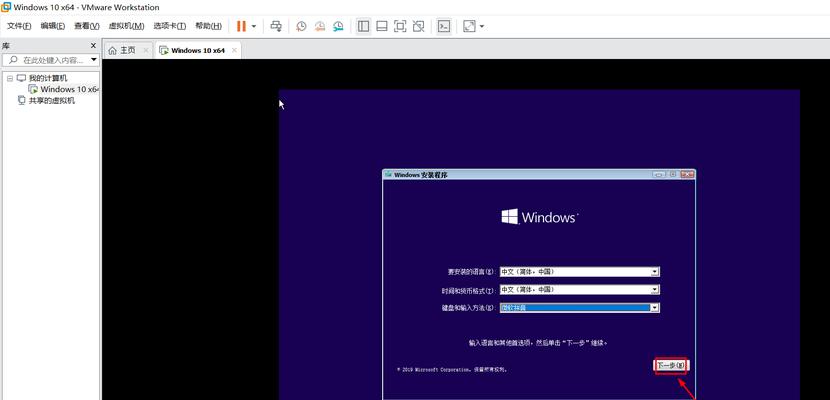Minimize the Windows 安装程序 dialog
This screenshot has width=830, height=400.
click(x=658, y=174)
